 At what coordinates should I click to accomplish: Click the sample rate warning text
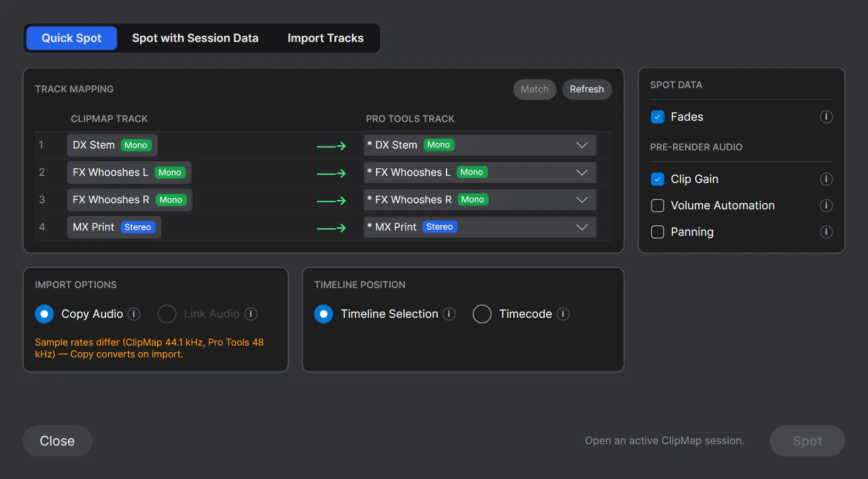pyautogui.click(x=149, y=348)
